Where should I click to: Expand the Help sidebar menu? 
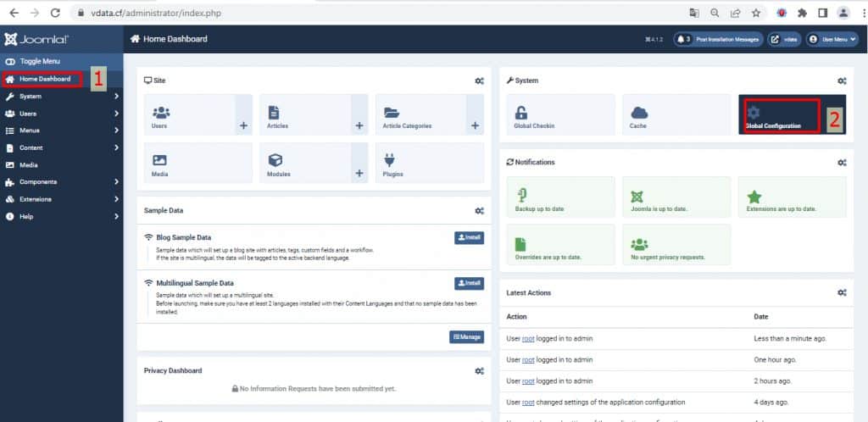pyautogui.click(x=61, y=216)
